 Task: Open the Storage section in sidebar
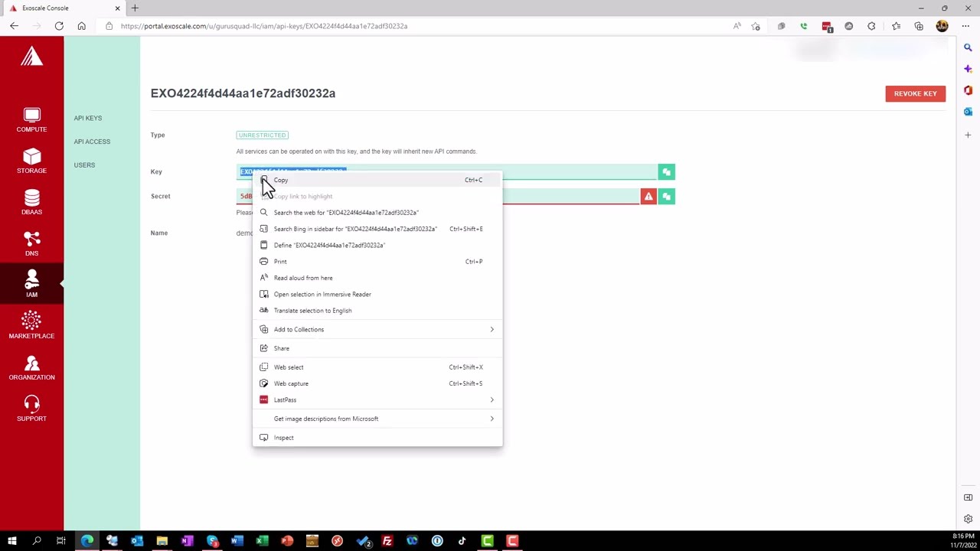(31, 161)
